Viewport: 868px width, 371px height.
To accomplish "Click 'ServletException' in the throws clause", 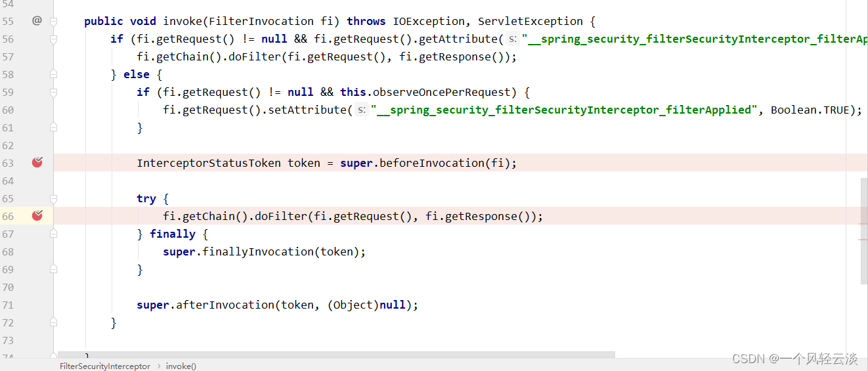I will [x=531, y=22].
